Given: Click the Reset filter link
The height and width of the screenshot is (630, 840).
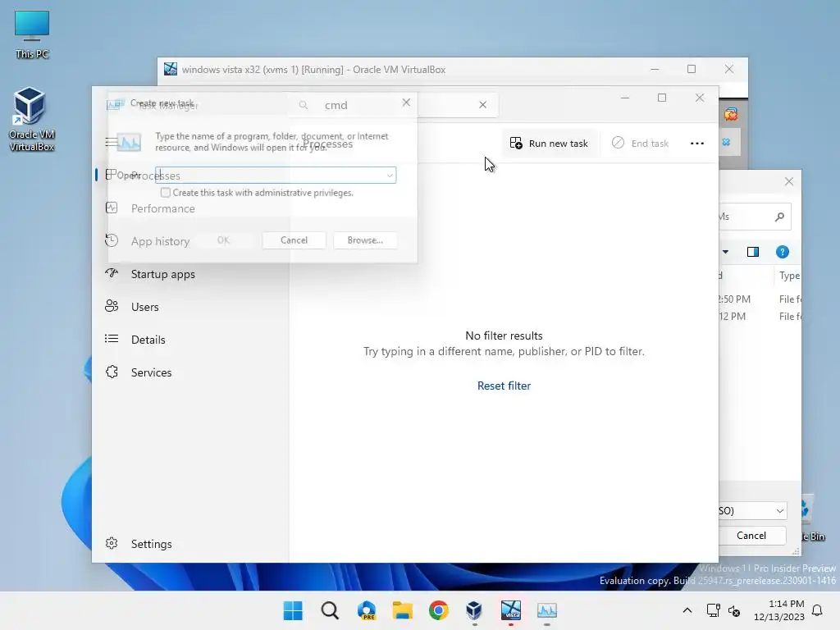Looking at the screenshot, I should (504, 386).
